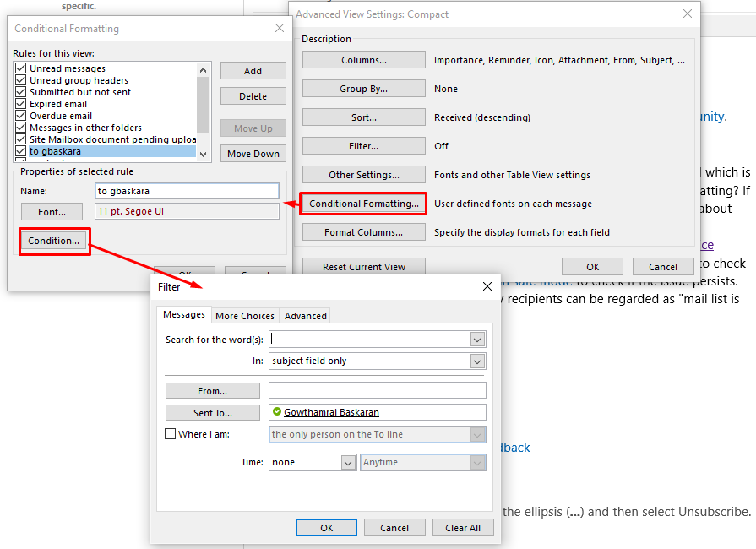Click the Clear All button
Screen dimensions: 756x549
[x=463, y=528]
